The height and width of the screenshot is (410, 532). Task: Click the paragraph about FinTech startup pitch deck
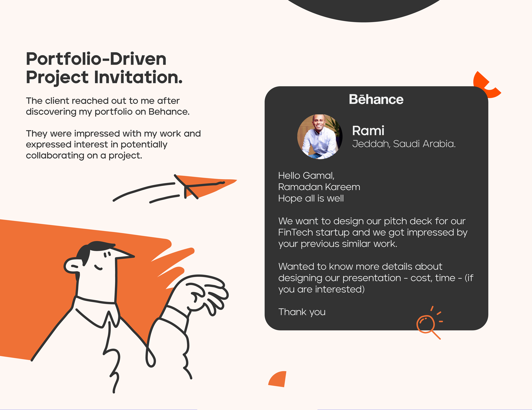pyautogui.click(x=373, y=233)
